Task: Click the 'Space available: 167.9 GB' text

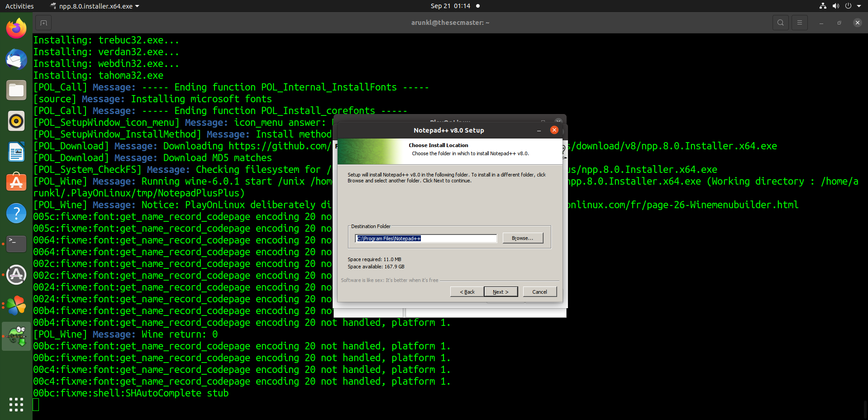Action: [376, 267]
